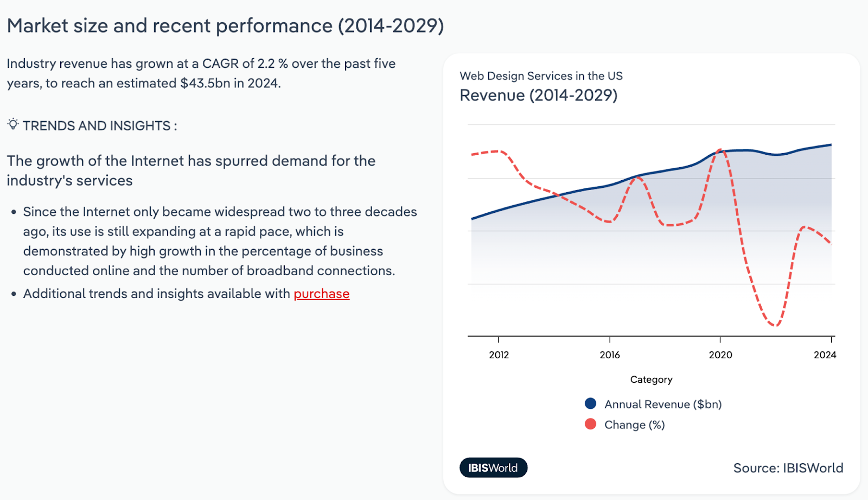
Task: Select the 2024 x-axis label
Action: (x=825, y=355)
